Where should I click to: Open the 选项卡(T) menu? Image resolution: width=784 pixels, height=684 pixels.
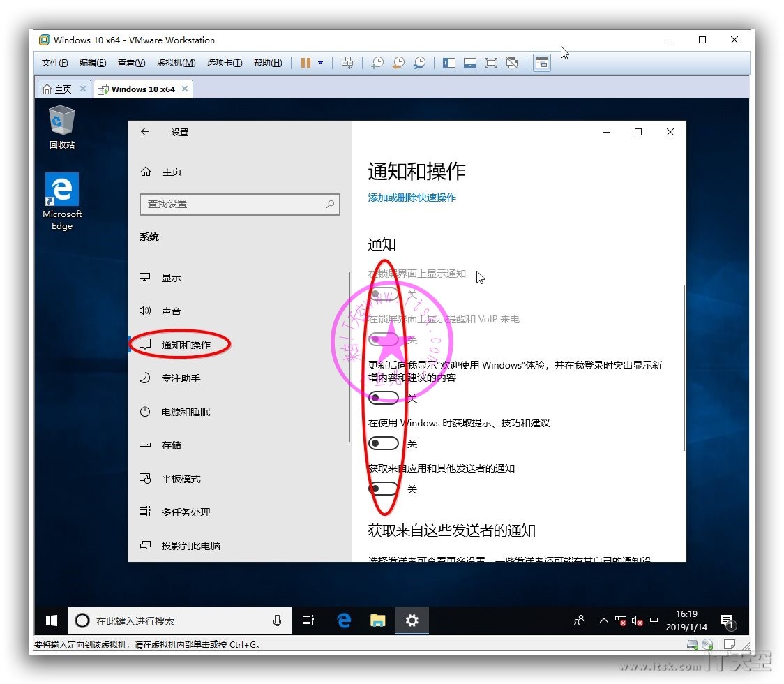coord(225,63)
